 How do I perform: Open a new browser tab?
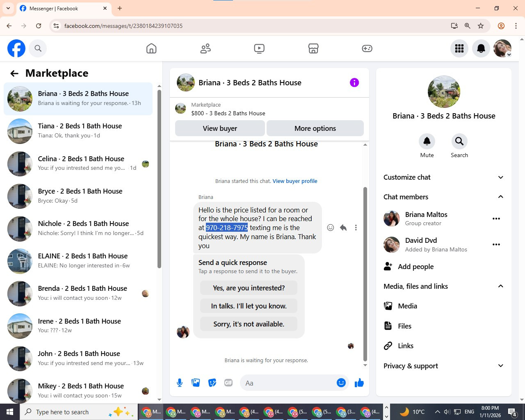pyautogui.click(x=120, y=8)
